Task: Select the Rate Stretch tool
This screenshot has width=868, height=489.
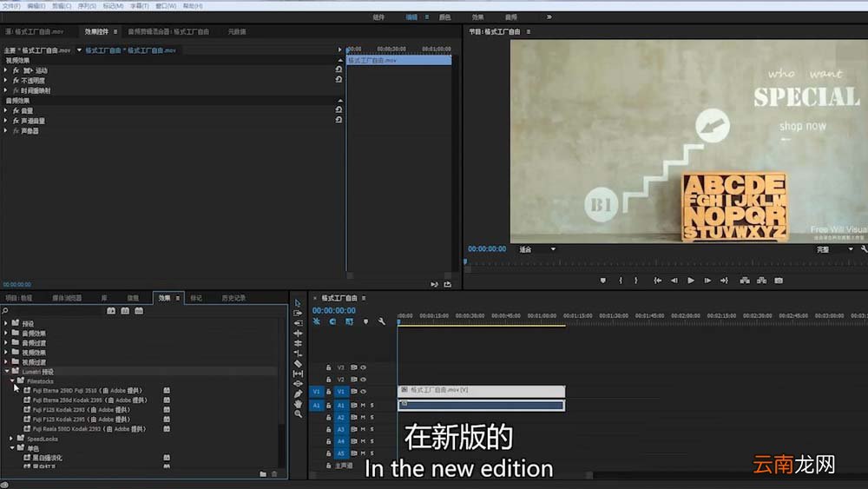Action: 298,354
